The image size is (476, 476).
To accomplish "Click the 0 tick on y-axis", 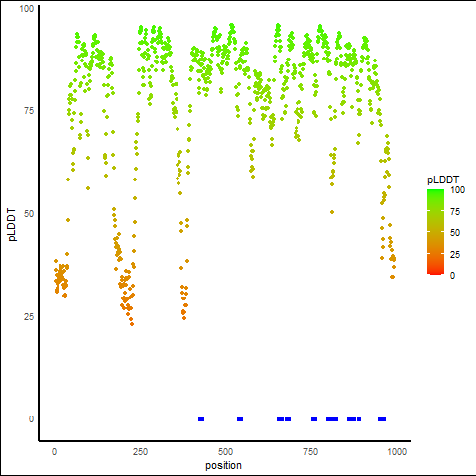I will 31,419.
